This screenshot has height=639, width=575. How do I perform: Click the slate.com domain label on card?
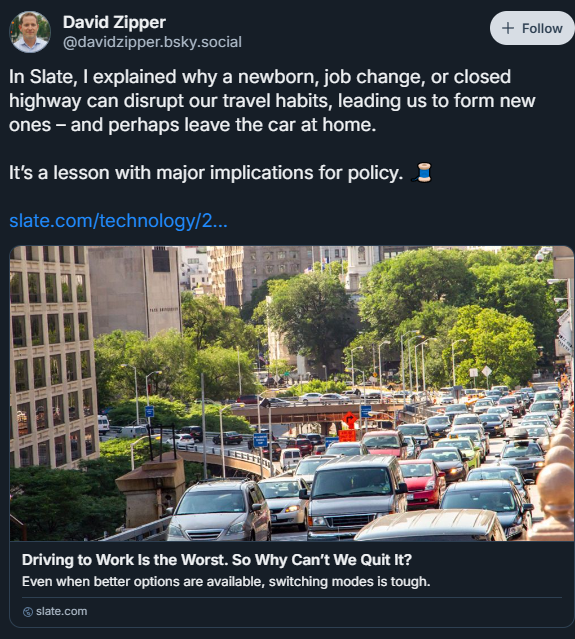61,611
